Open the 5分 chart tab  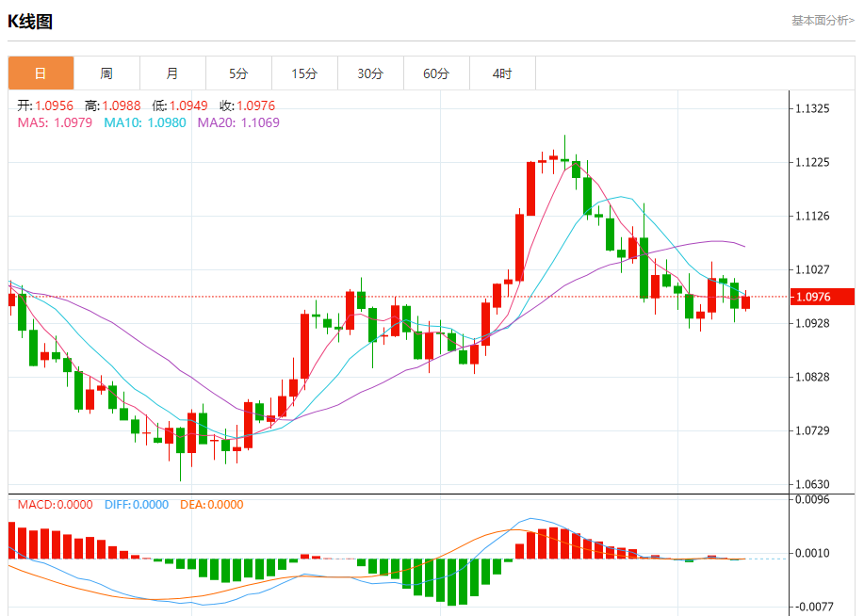[x=238, y=73]
